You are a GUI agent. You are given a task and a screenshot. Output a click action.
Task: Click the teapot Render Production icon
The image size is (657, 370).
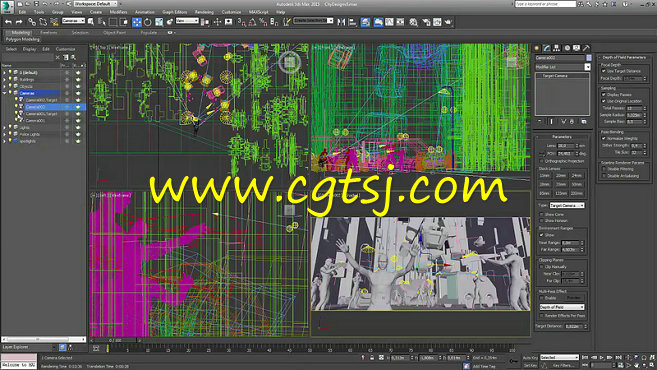(449, 22)
